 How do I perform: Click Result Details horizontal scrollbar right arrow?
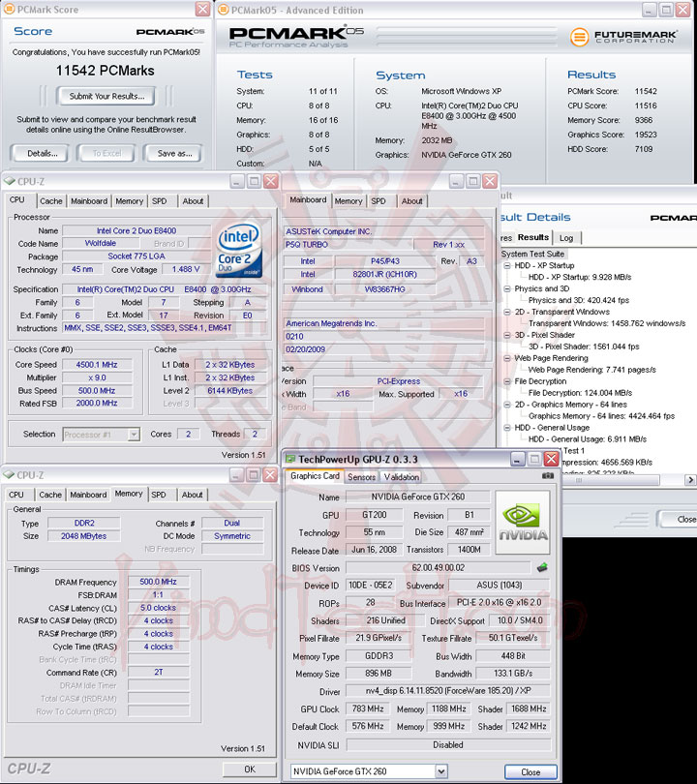(x=690, y=480)
